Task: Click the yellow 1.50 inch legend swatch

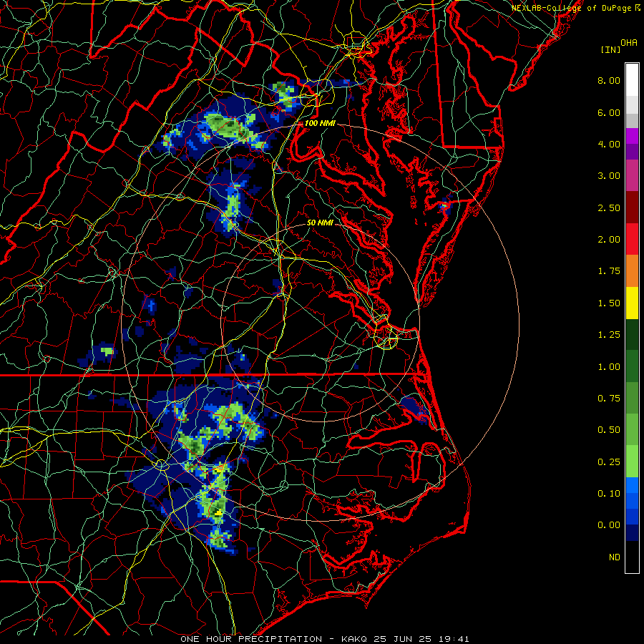Action: click(x=632, y=303)
